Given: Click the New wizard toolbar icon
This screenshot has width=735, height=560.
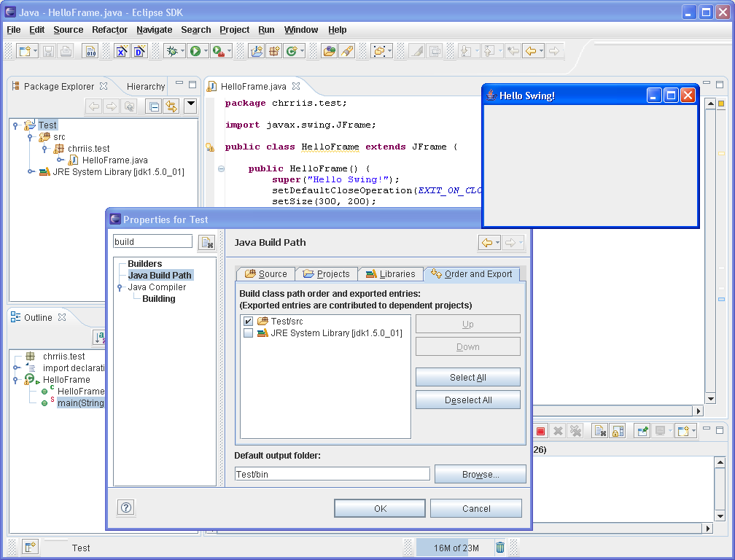Looking at the screenshot, I should [24, 50].
